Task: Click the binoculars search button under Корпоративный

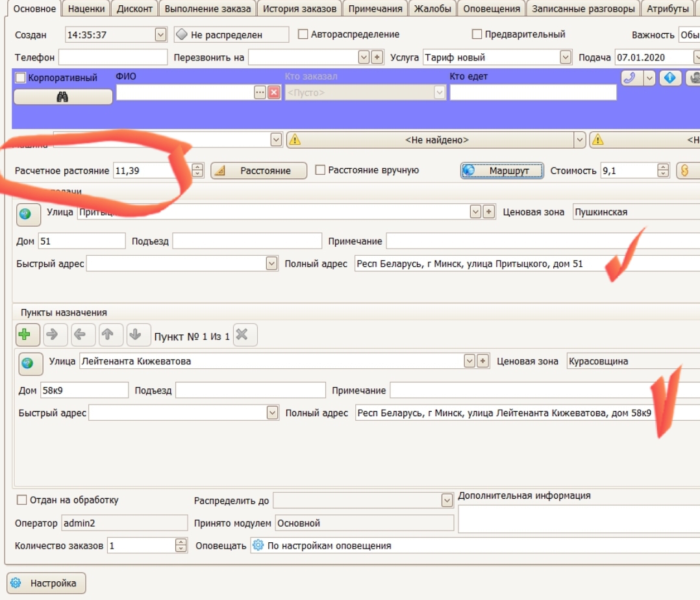Action: coord(63,97)
